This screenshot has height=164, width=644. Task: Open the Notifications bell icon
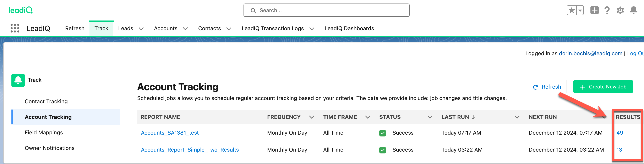[633, 10]
